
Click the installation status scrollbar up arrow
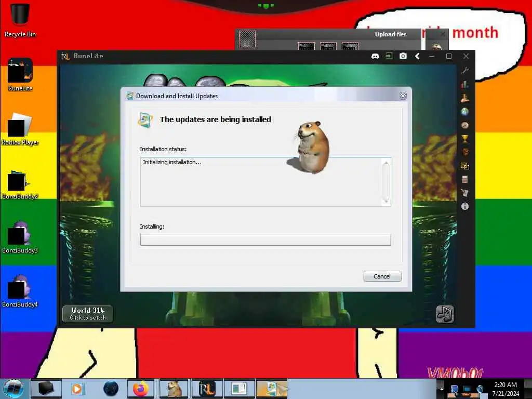pos(386,164)
